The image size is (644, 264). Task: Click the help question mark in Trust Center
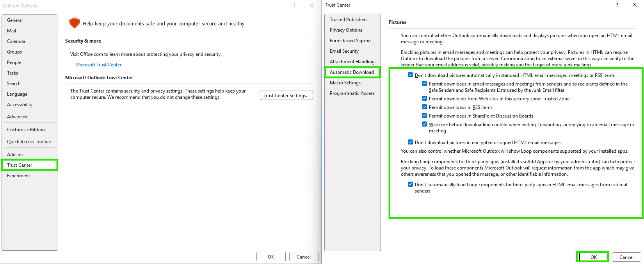pos(617,5)
